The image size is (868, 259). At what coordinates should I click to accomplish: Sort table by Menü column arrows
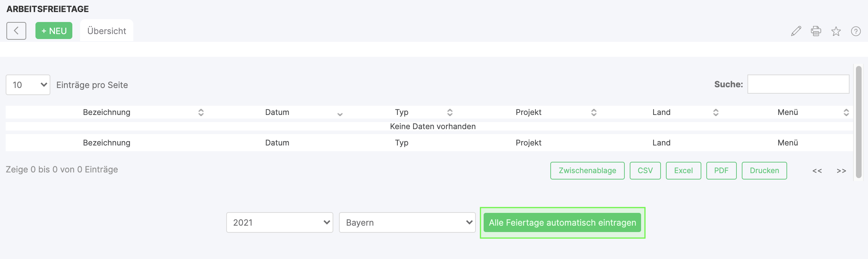[x=846, y=112]
